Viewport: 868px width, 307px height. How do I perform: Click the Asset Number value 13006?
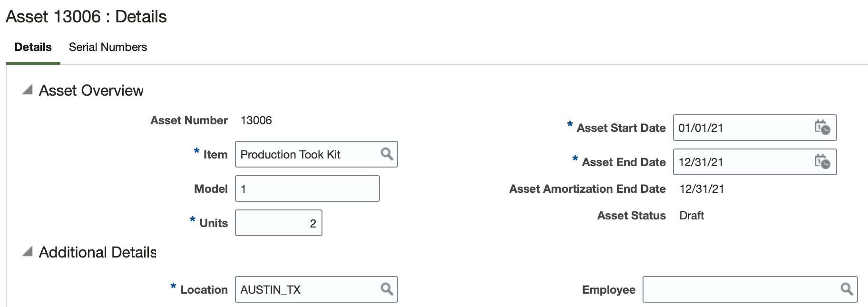click(x=256, y=120)
